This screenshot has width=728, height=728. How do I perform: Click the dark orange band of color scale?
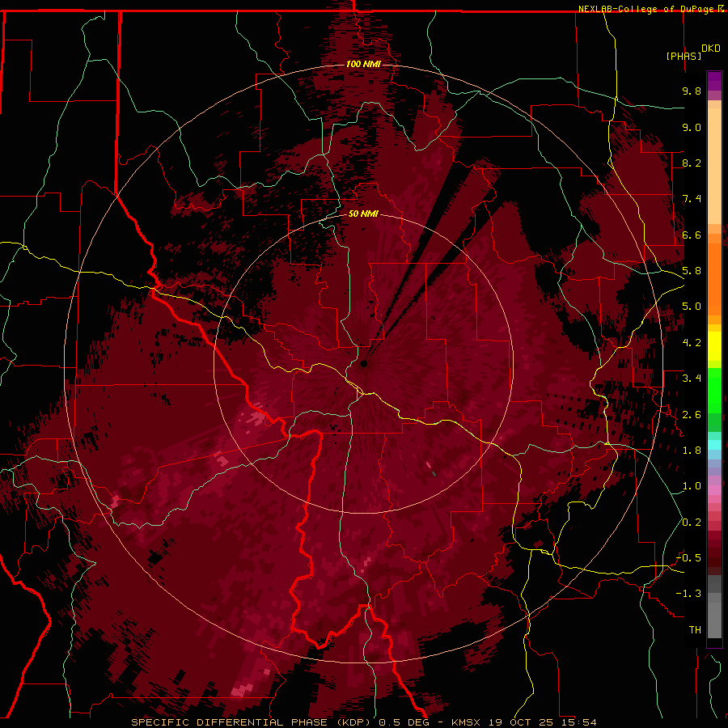pyautogui.click(x=714, y=278)
